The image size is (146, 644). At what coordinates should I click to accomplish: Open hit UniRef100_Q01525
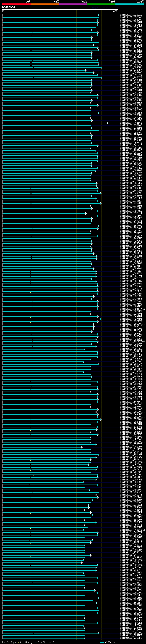(131, 45)
